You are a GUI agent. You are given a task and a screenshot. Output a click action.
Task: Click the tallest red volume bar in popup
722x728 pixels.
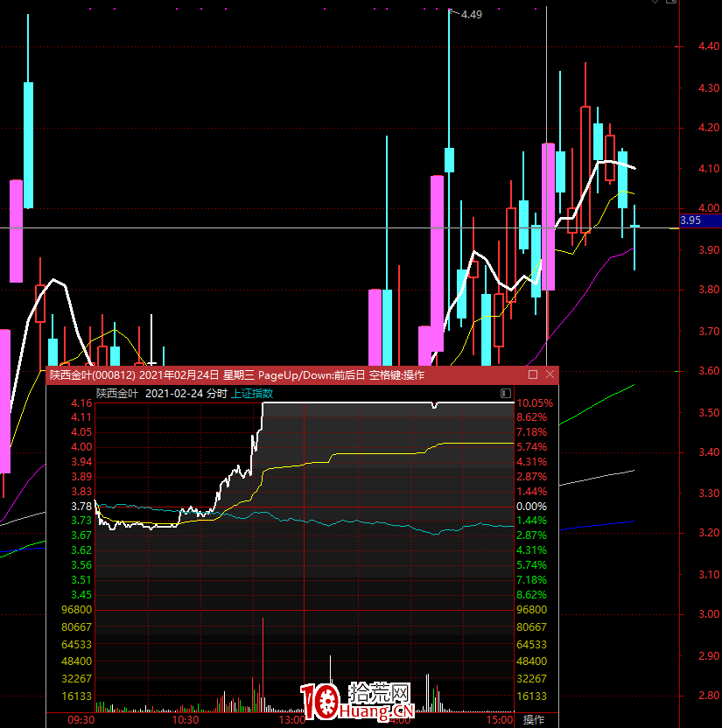coord(263,665)
